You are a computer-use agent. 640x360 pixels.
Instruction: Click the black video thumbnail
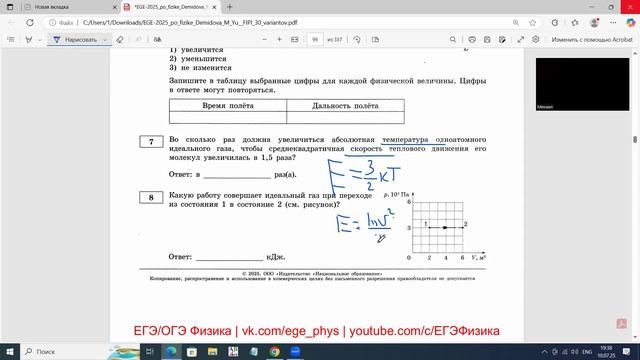coord(582,84)
